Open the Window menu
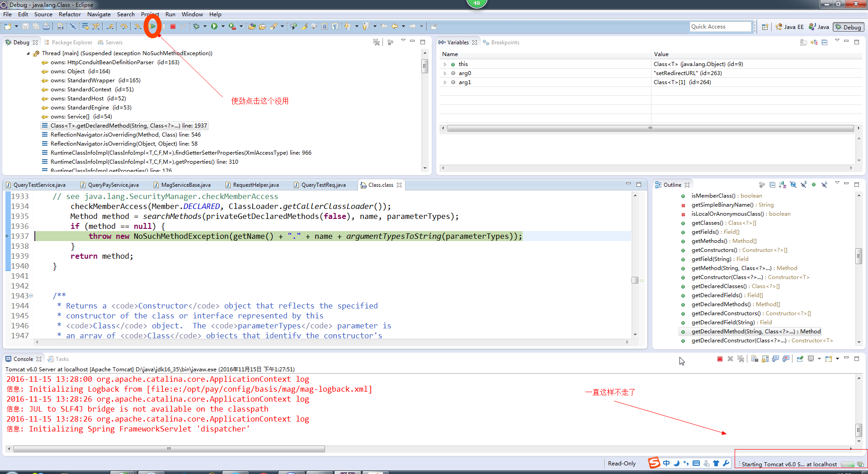Screen dimensions: 868x474 click(192, 14)
